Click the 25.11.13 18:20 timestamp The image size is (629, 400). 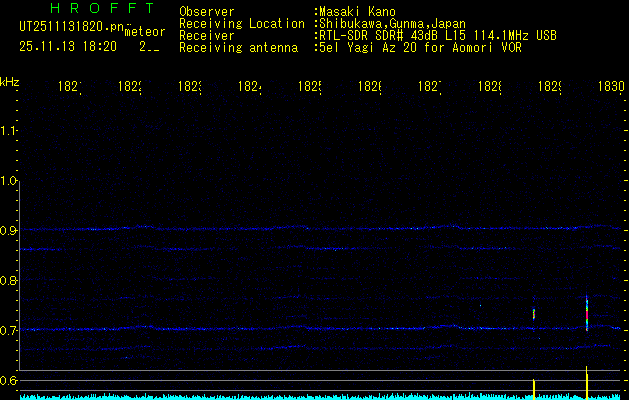click(67, 46)
